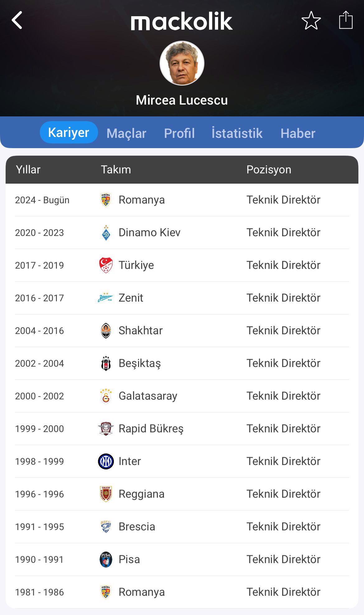This screenshot has width=364, height=615.
Task: Tap the Reggiana team name
Action: 142,494
